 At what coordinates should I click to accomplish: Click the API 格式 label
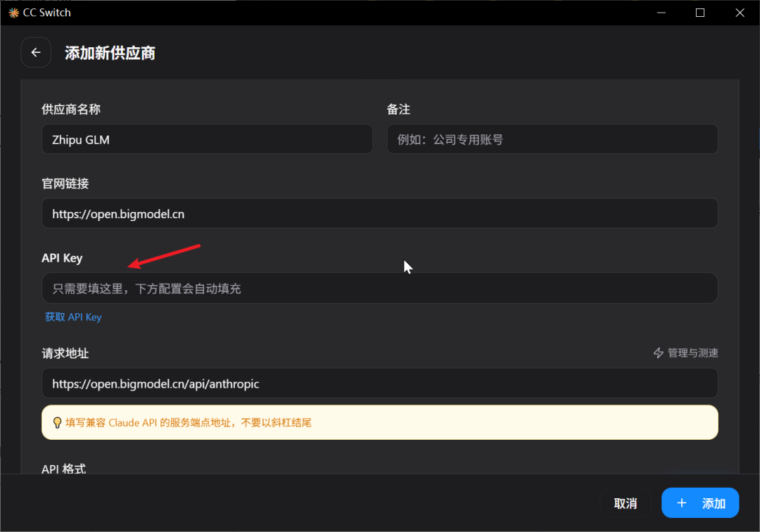point(64,468)
